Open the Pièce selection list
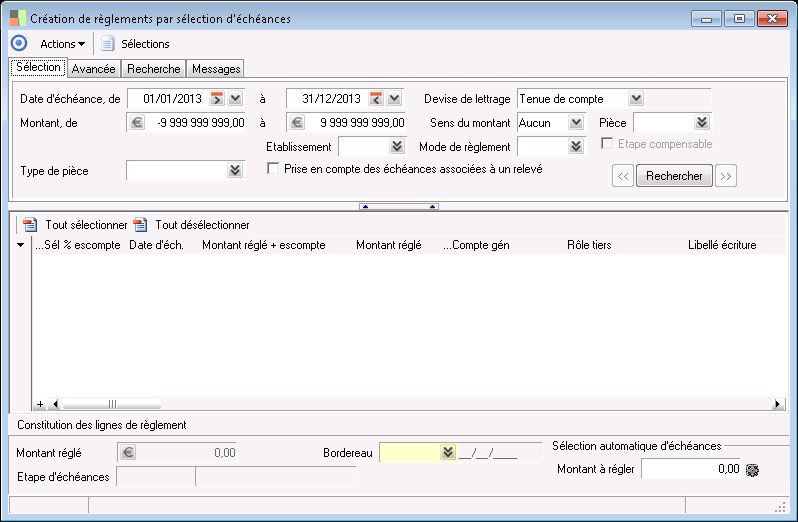This screenshot has height=522, width=798. tap(702, 122)
